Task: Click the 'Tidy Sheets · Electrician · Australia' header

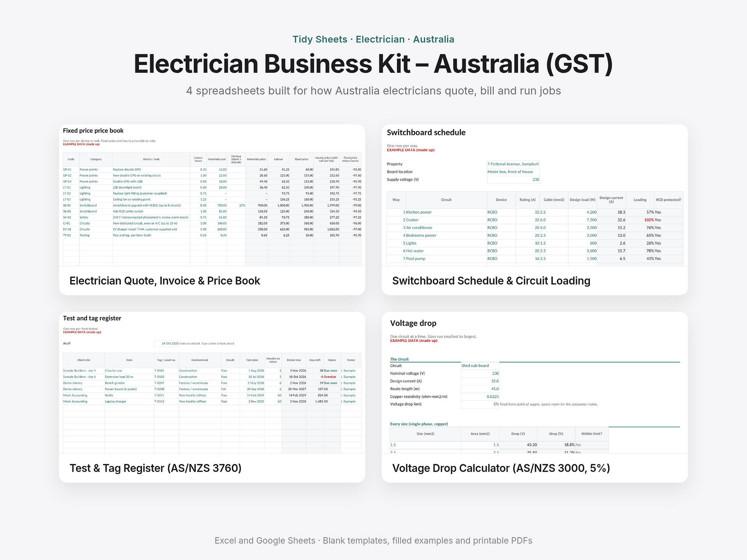Action: [x=373, y=39]
